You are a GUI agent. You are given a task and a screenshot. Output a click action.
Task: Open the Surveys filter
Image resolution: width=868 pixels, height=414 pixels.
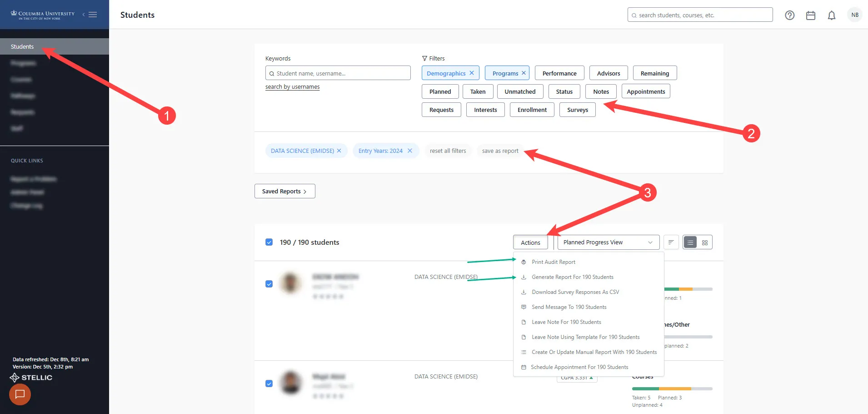(578, 110)
